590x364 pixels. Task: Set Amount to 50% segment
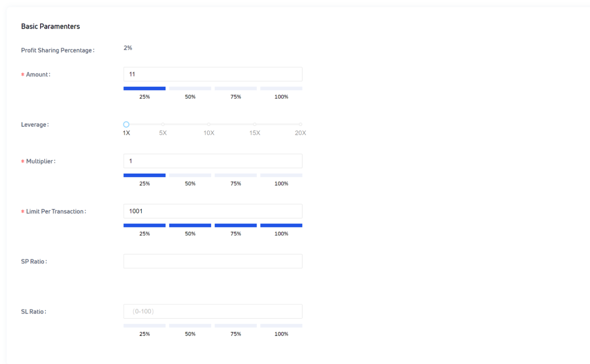point(190,89)
